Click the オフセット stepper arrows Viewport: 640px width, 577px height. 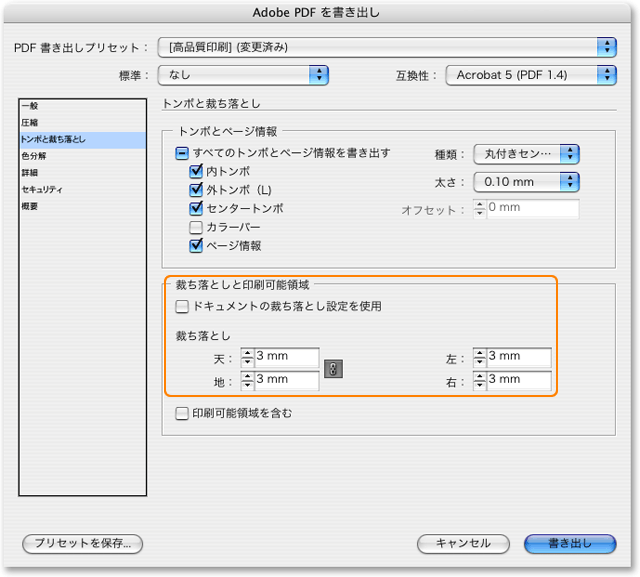(479, 209)
